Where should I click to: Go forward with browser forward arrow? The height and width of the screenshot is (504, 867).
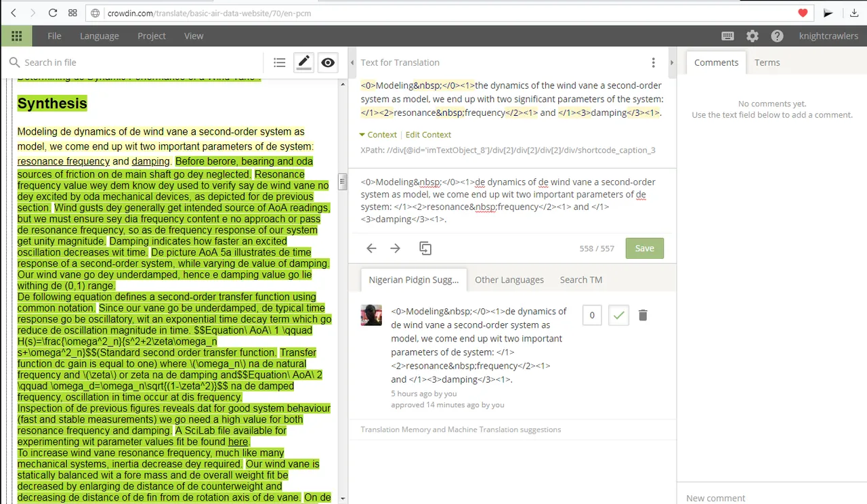[33, 13]
